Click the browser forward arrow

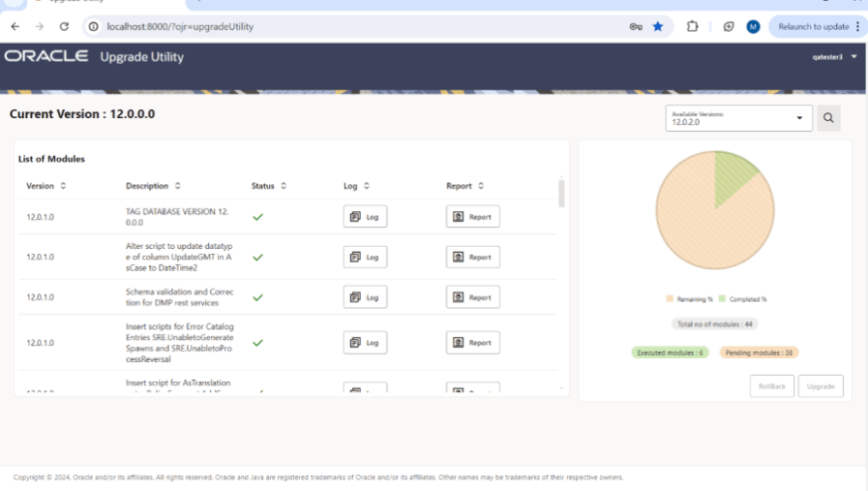40,26
